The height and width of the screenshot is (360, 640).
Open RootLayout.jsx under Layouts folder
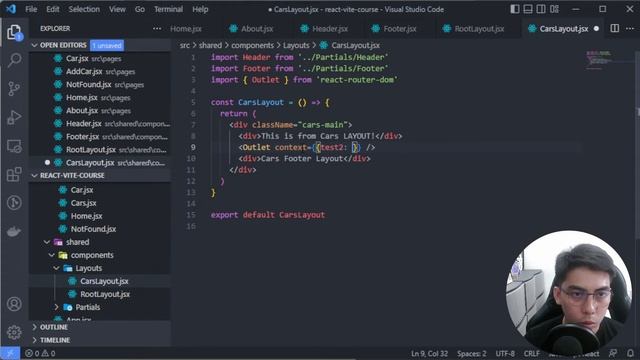pos(100,294)
